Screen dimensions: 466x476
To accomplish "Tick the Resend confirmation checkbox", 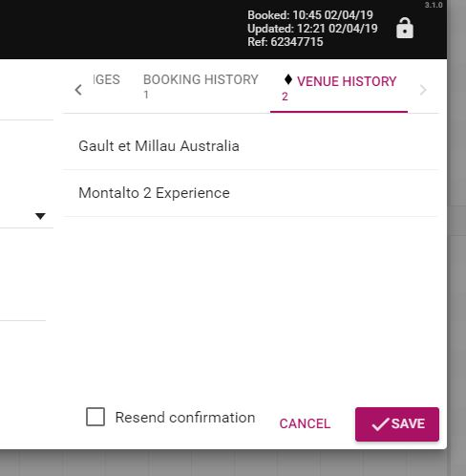I will point(95,417).
